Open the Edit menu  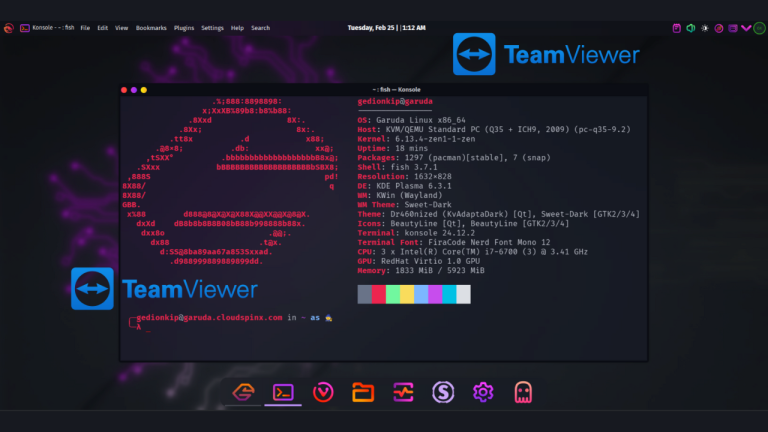[x=102, y=28]
